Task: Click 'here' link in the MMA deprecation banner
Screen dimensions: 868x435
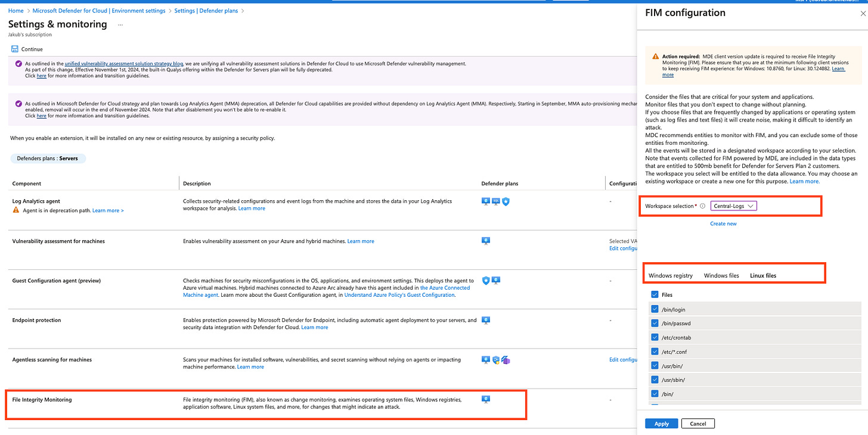Action: click(x=41, y=116)
